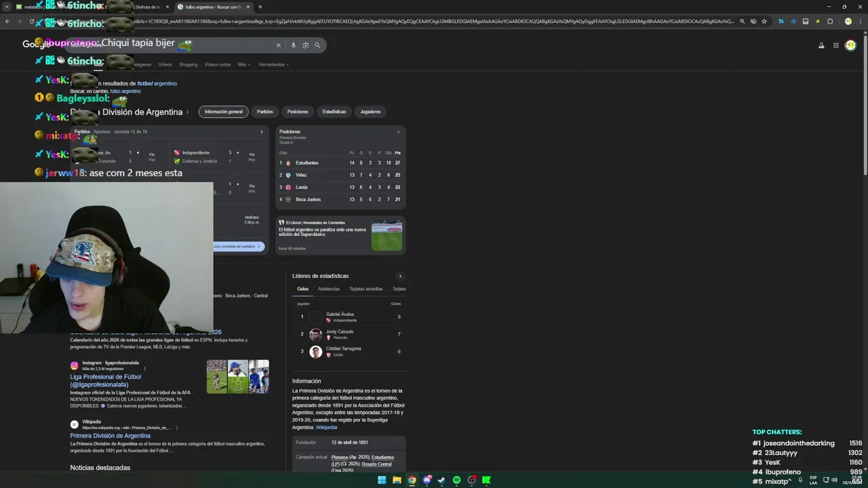The image size is (868, 488).
Task: Follow the Wikipedia link in Información text
Action: [x=326, y=428]
